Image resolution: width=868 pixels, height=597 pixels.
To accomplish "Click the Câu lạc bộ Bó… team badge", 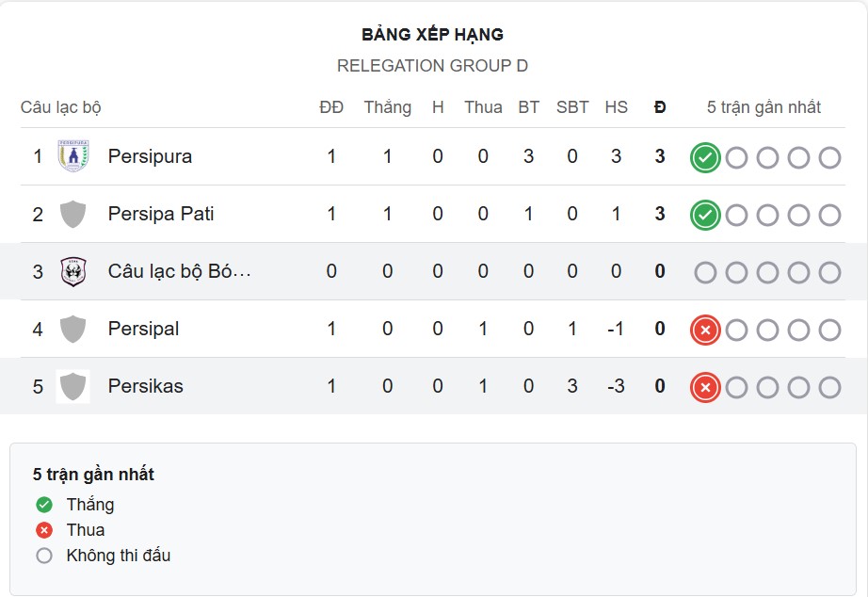I will click(72, 270).
